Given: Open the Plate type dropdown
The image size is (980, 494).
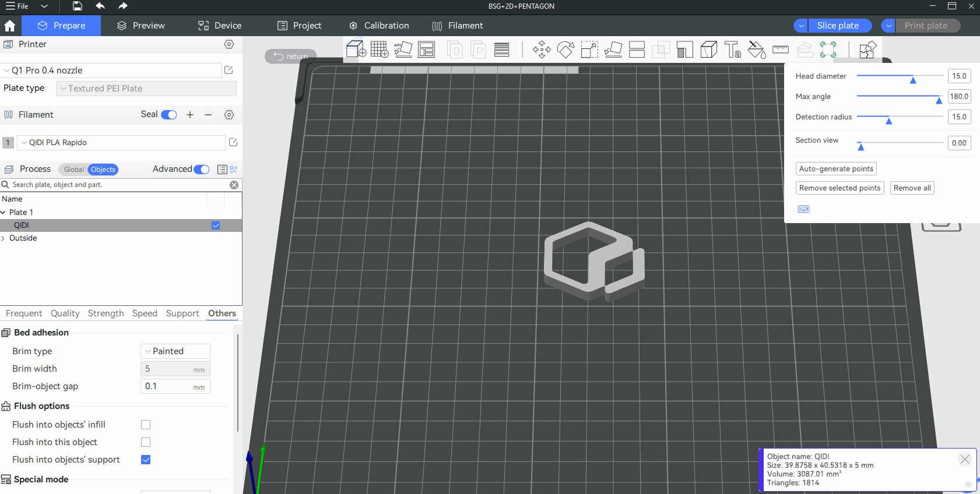Looking at the screenshot, I should click(x=146, y=89).
